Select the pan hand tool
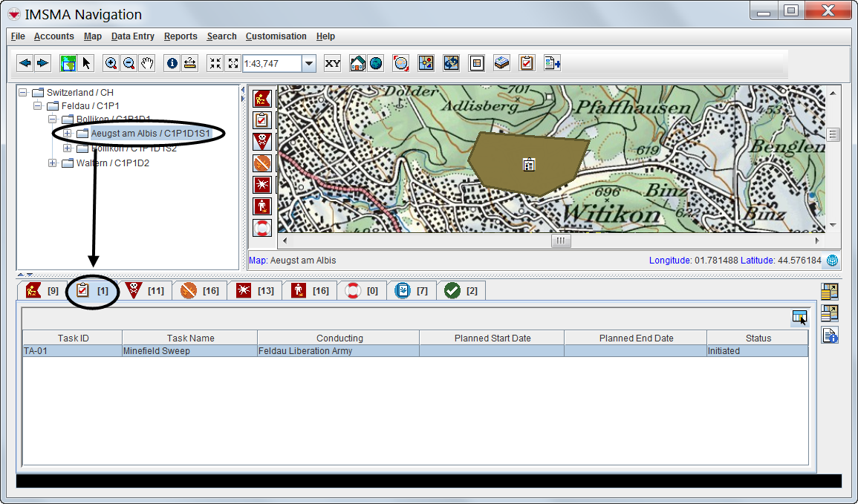The height and width of the screenshot is (504, 858). tap(147, 64)
